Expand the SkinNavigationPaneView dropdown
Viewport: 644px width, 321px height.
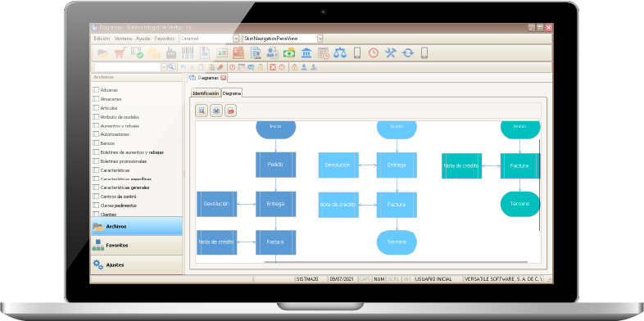click(x=320, y=38)
